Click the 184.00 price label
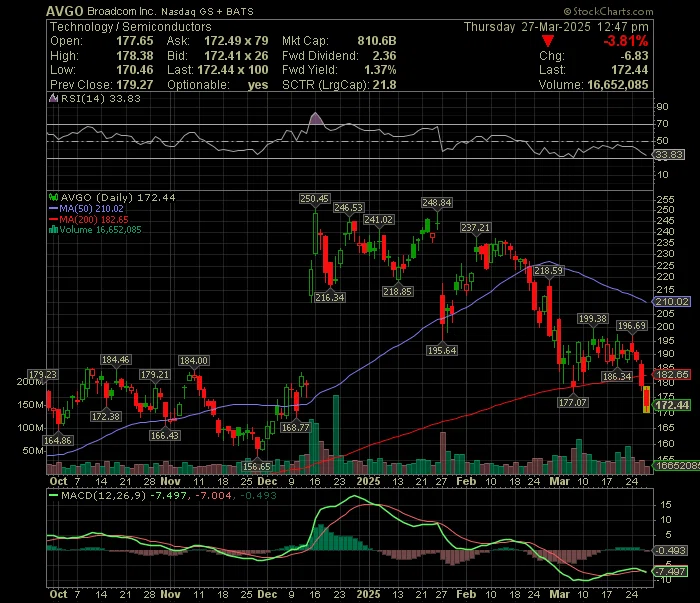The image size is (700, 603). [193, 361]
